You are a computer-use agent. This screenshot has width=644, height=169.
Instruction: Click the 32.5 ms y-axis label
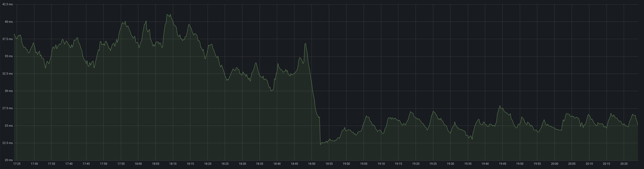[x=8, y=74]
